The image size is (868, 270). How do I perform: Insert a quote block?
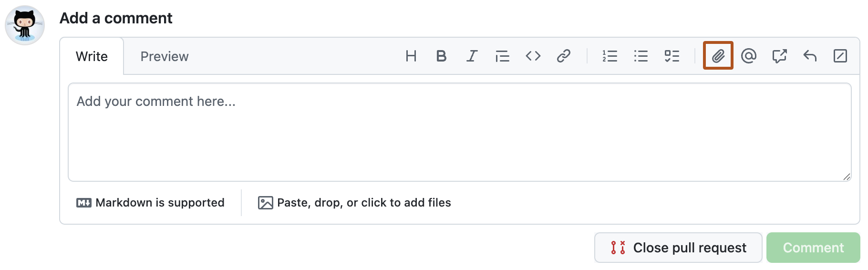click(502, 56)
